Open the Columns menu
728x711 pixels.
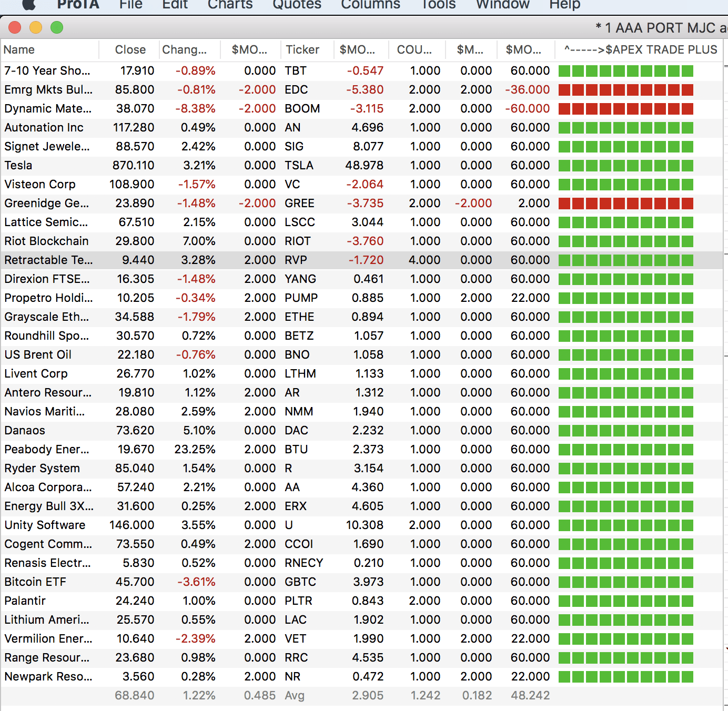click(370, 5)
